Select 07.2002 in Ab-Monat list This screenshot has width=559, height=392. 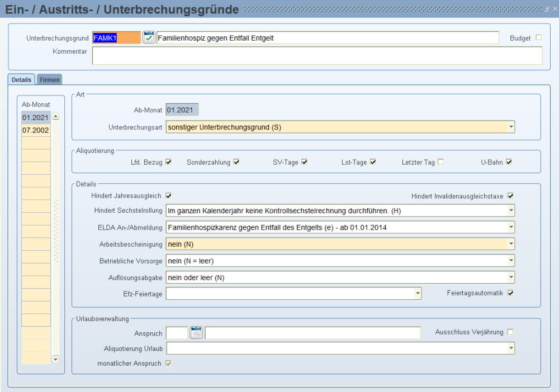36,130
